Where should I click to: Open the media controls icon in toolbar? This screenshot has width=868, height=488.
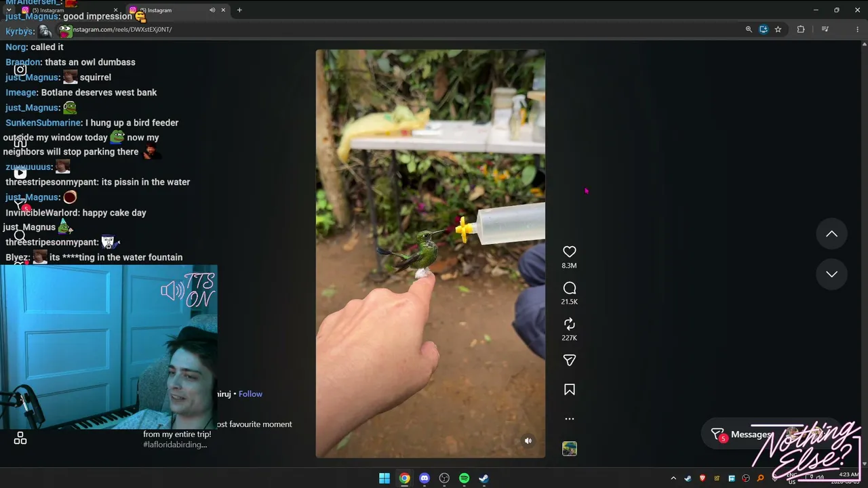click(825, 29)
